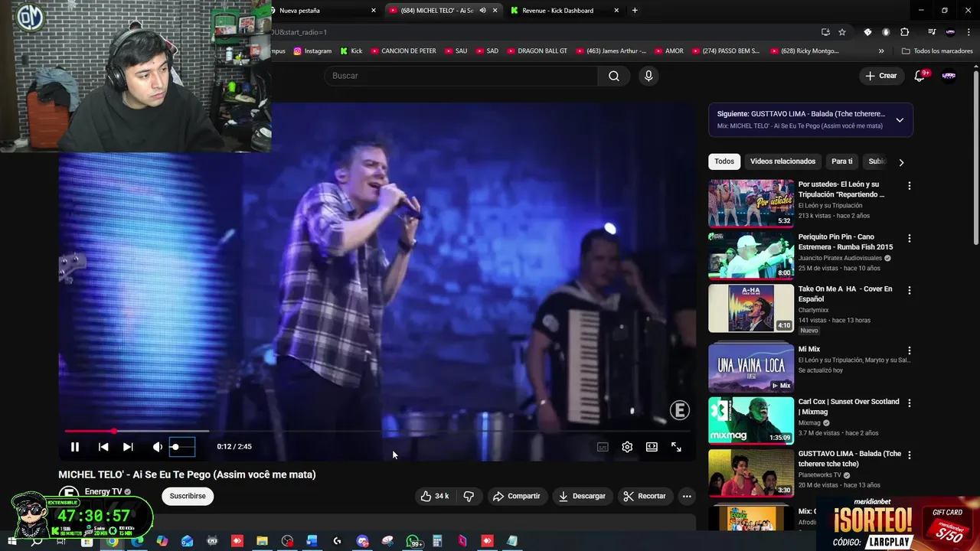The width and height of the screenshot is (980, 551).
Task: Open Carl Cox Sunset Over Scotland title
Action: (848, 406)
